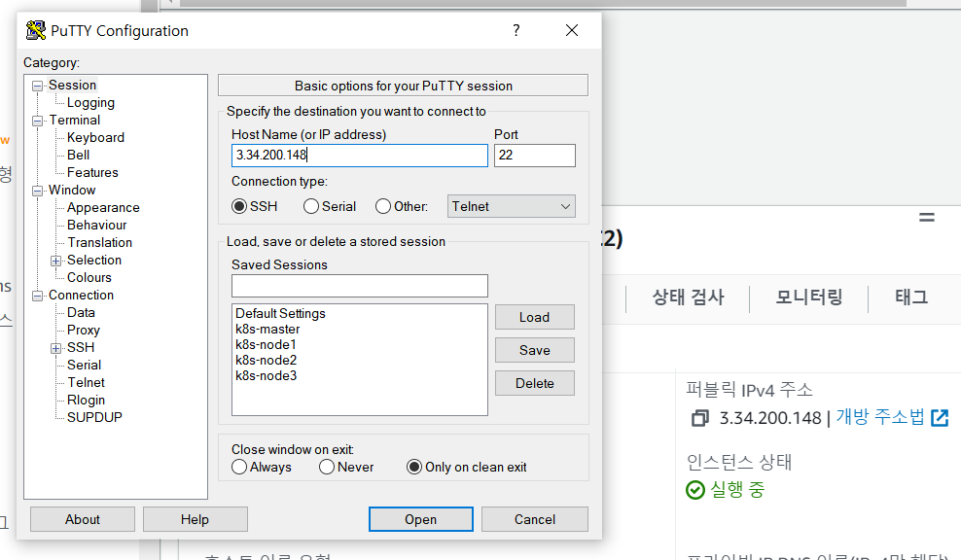Collapse the Connection tree node
The height and width of the screenshot is (560, 961).
(37, 296)
